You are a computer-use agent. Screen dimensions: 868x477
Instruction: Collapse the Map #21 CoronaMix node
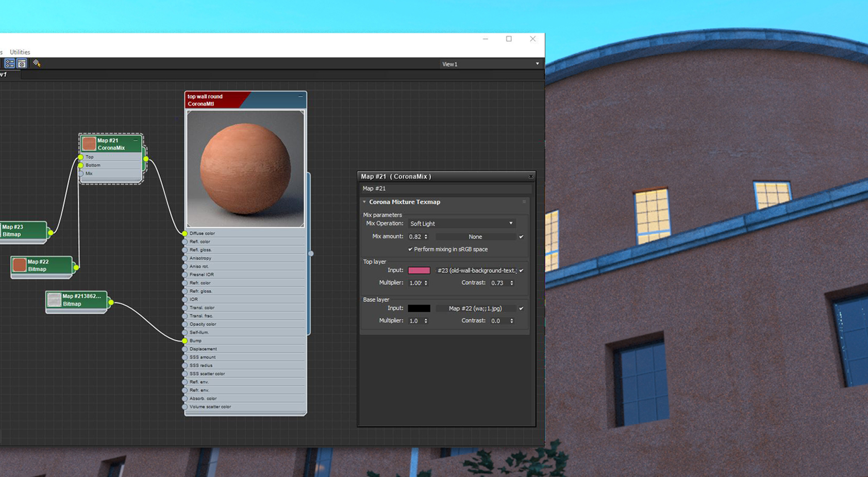click(x=136, y=140)
